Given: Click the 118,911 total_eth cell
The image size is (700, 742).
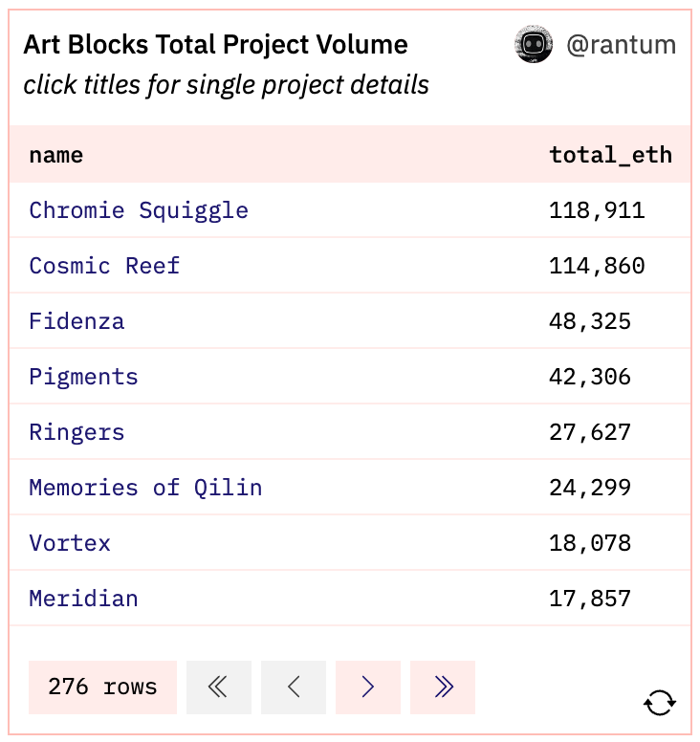Looking at the screenshot, I should coord(597,210).
